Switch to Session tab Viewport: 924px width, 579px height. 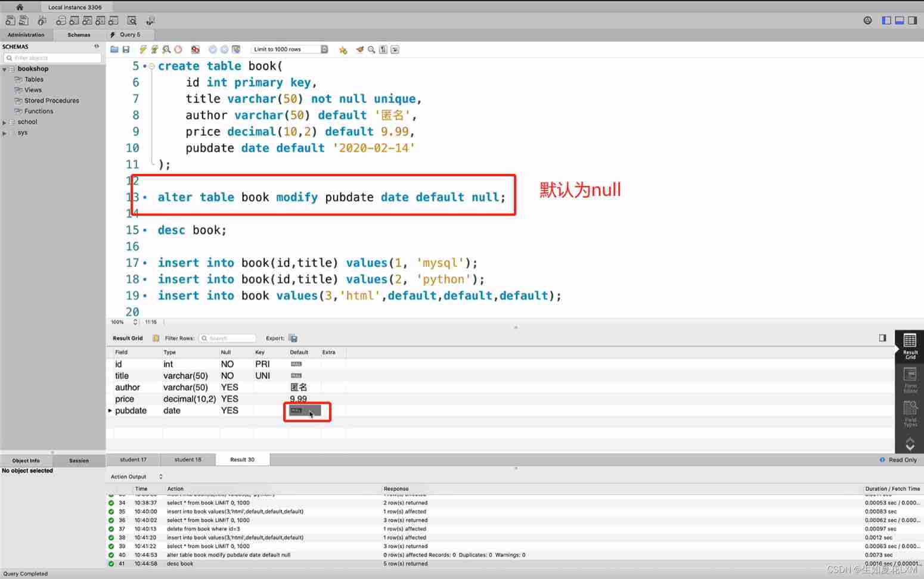click(x=79, y=460)
